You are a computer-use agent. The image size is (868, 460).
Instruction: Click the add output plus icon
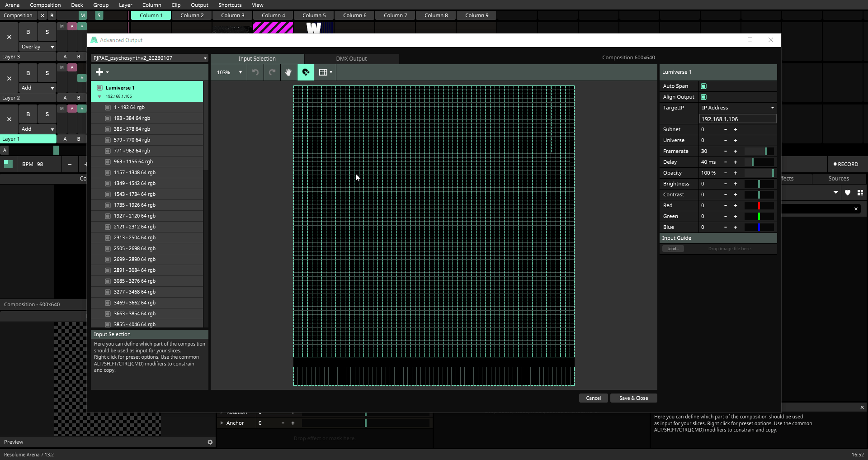pos(100,72)
